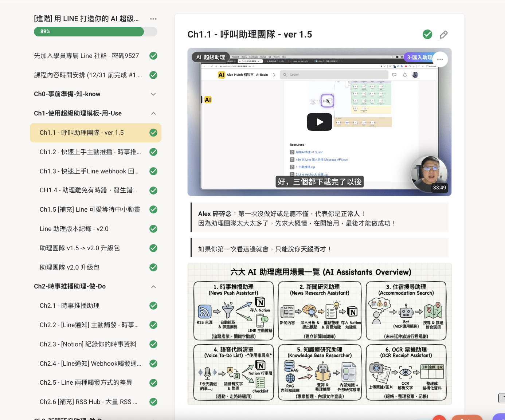Toggle completion check for Line 助理版本紀錄 - v2.0
The height and width of the screenshot is (420, 505).
(153, 229)
